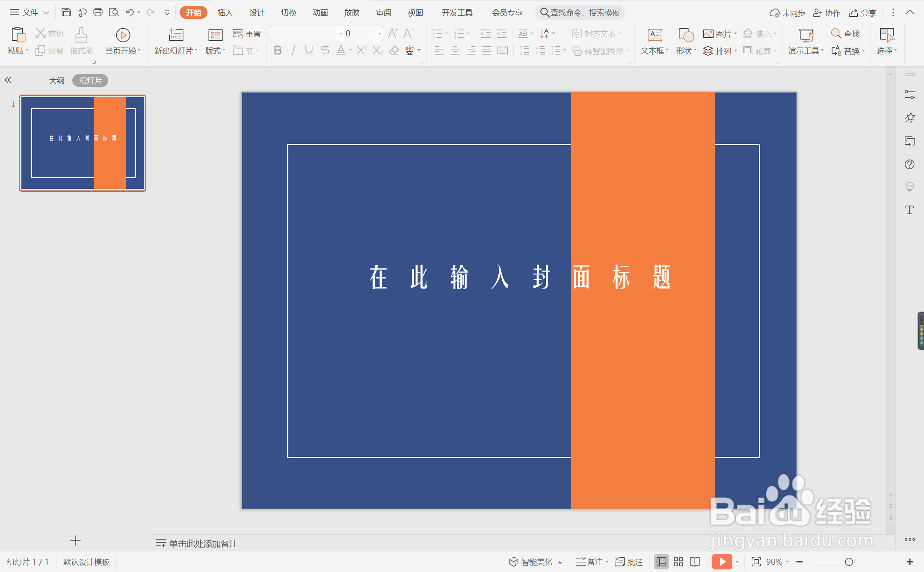The width and height of the screenshot is (924, 572).
Task: Toggle underline formatting
Action: [308, 50]
